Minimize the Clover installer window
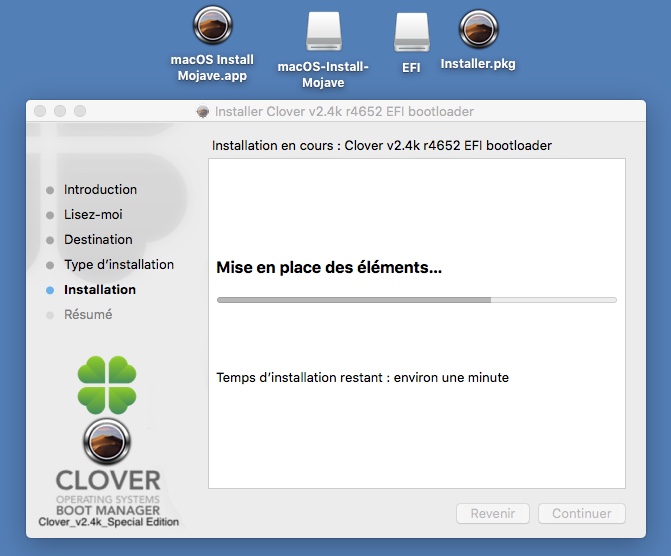Viewport: 671px width, 556px height. 60,111
